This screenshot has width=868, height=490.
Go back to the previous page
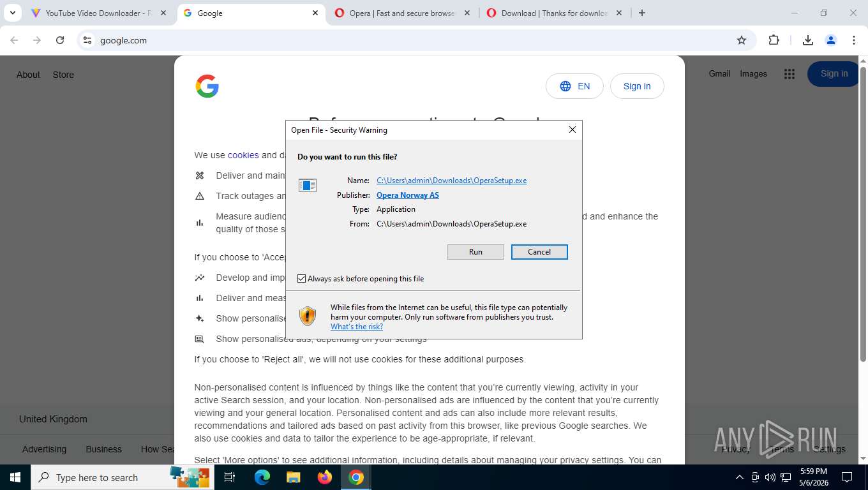(x=14, y=40)
